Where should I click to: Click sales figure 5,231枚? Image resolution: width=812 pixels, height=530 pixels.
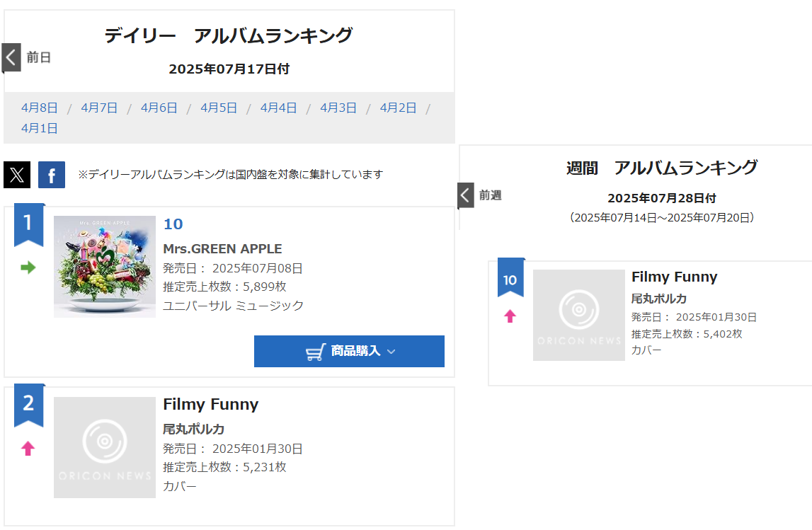pyautogui.click(x=265, y=467)
